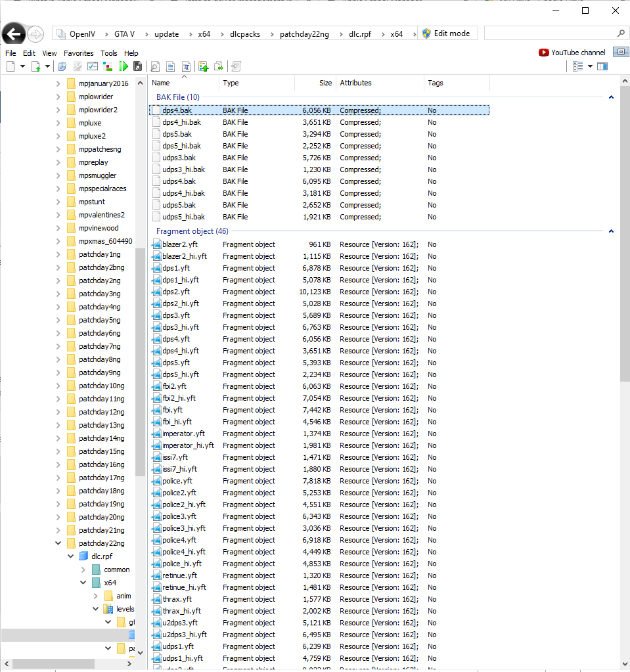This screenshot has height=672, width=630.
Task: Select the patchday10ng folder in the tree
Action: coord(102,386)
